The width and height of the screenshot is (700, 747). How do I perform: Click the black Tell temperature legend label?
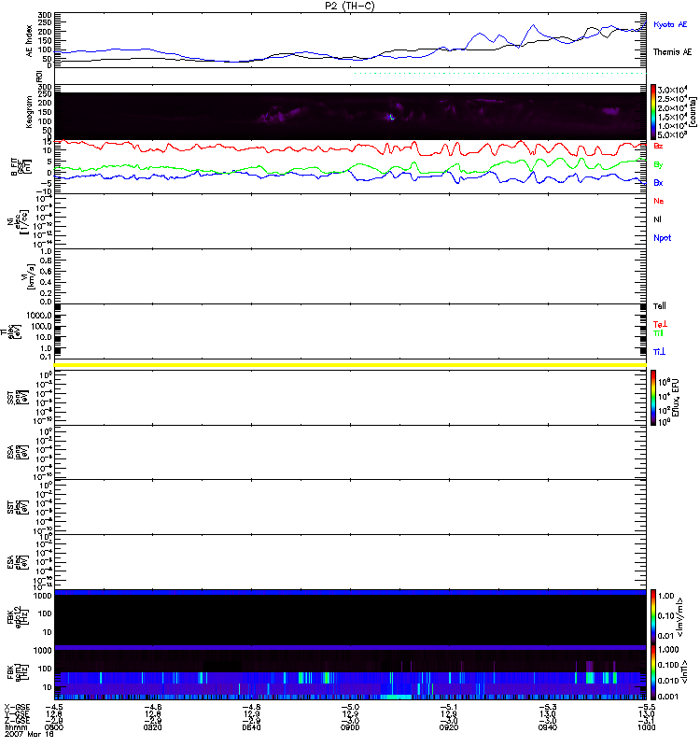point(659,306)
